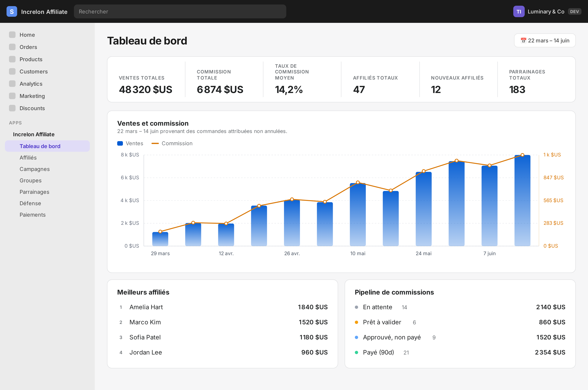Viewport: 588px width, 390px height.
Task: Click the Products sidebar icon
Action: (12, 59)
